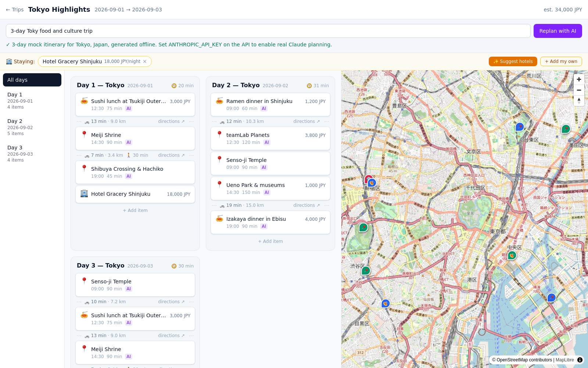This screenshot has width=588, height=368.
Task: Open directions after Day 1 Meiji Shrine
Action: click(x=171, y=155)
